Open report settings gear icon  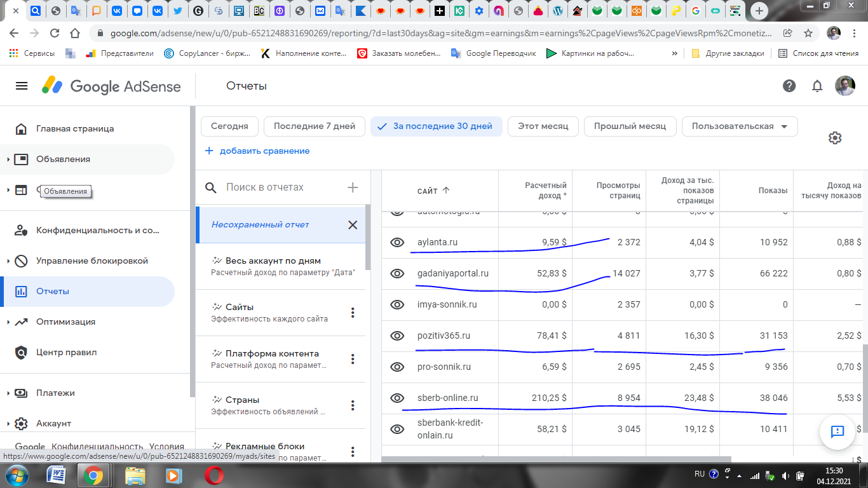[835, 138]
